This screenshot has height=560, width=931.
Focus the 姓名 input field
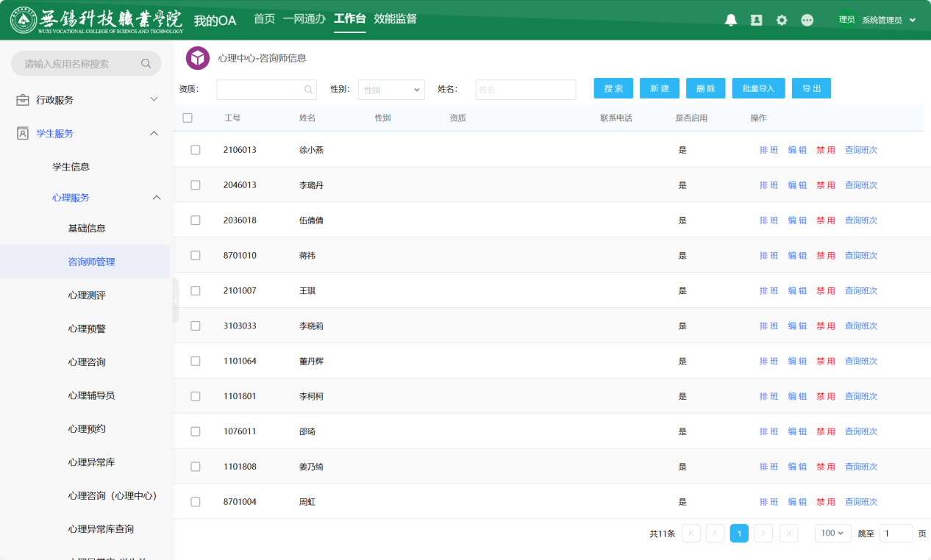tap(526, 90)
